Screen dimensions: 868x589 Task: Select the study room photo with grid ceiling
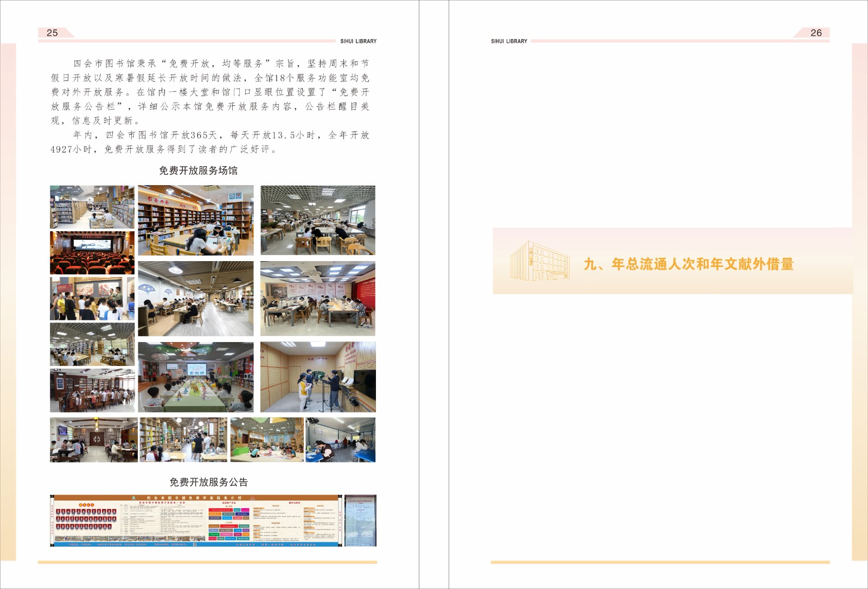tap(317, 220)
